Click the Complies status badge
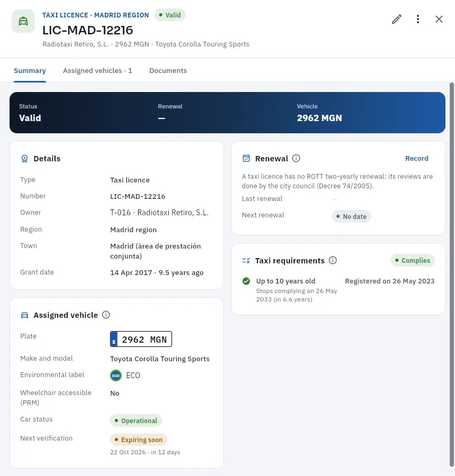This screenshot has height=476, width=455. coord(413,260)
